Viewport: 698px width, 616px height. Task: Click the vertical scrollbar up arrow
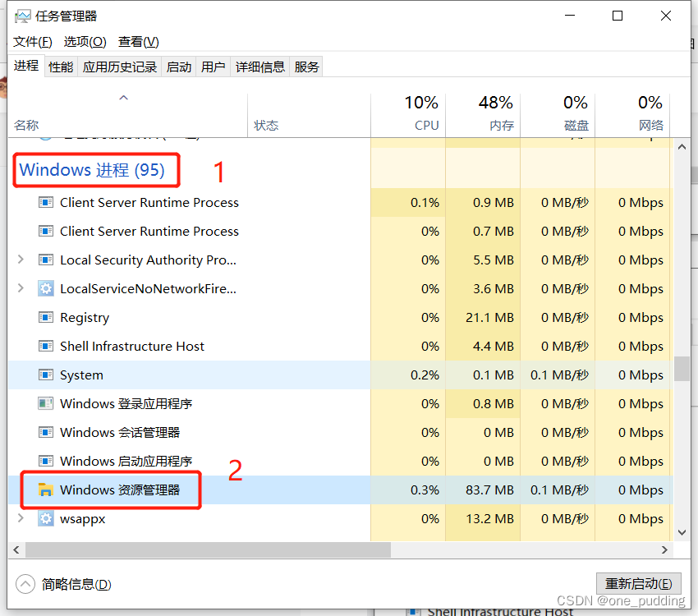[682, 146]
